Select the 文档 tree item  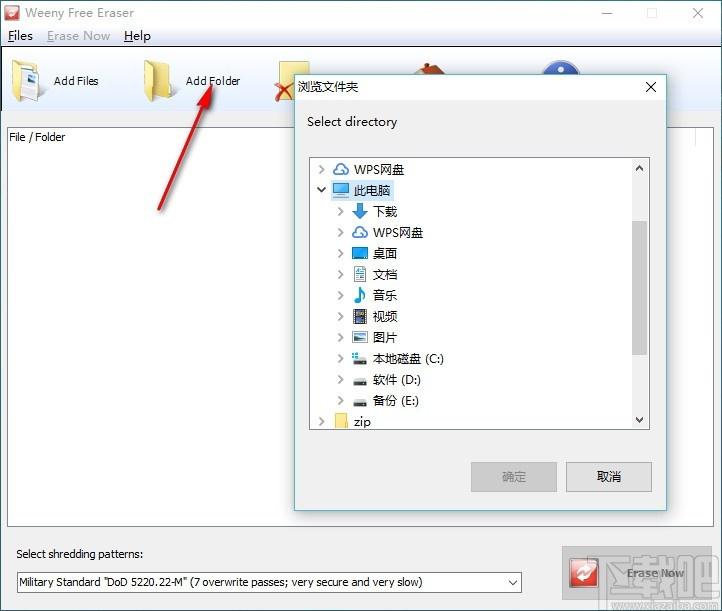[x=384, y=274]
